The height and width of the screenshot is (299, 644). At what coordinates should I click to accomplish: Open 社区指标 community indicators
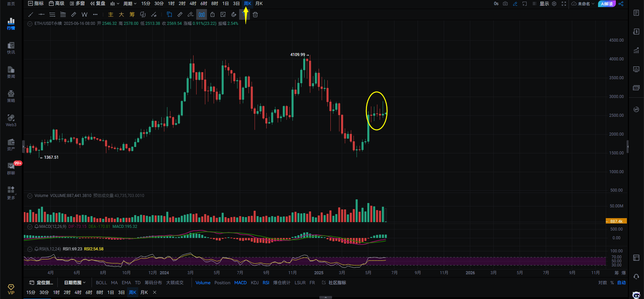334,283
